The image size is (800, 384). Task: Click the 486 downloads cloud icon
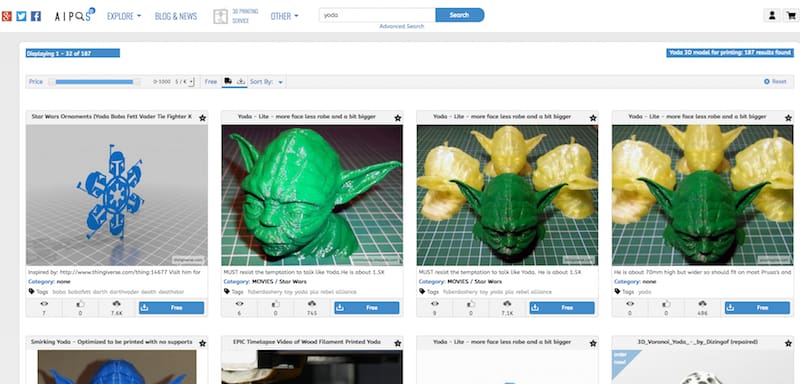click(703, 304)
